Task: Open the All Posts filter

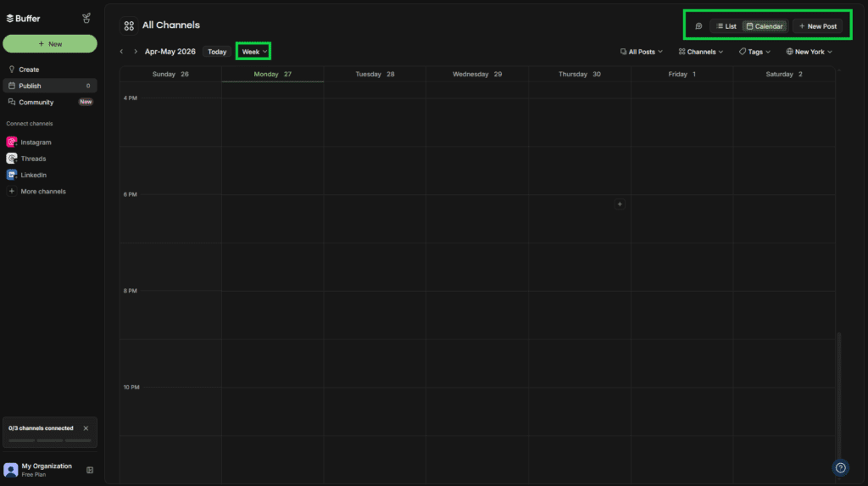Action: 641,52
